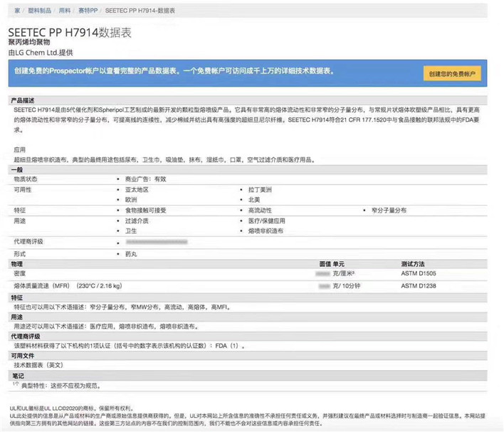This screenshot has width=504, height=432.
Task: Go to the 用料 breadcrumb
Action: 63,12
